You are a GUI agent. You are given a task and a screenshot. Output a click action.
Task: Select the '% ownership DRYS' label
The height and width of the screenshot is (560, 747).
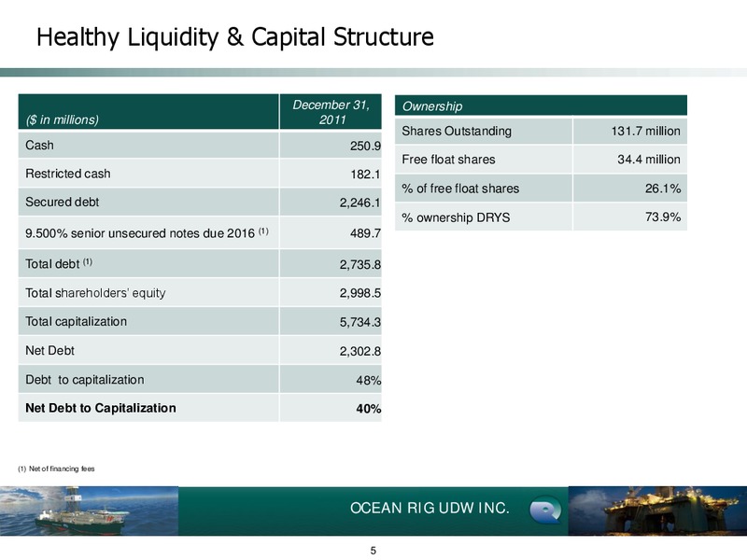coord(456,217)
